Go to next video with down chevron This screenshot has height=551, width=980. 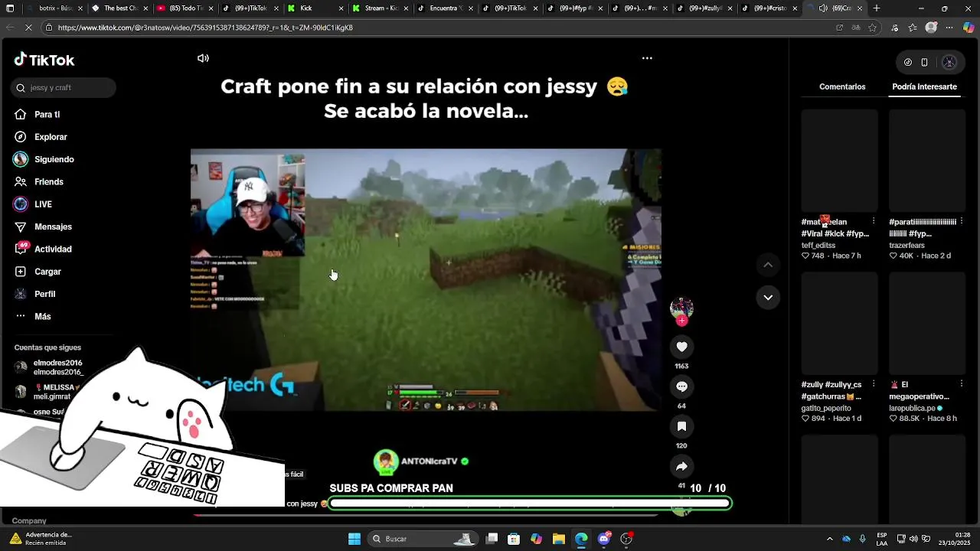point(768,297)
